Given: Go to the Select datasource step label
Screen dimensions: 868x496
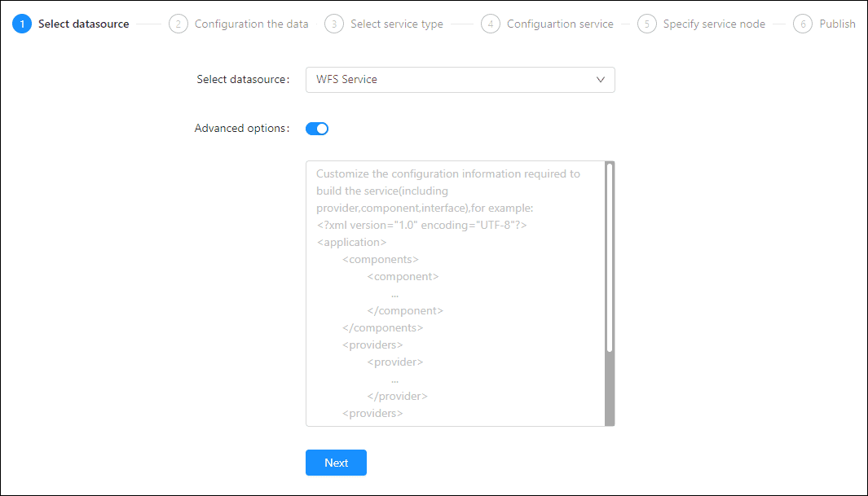Looking at the screenshot, I should point(83,24).
